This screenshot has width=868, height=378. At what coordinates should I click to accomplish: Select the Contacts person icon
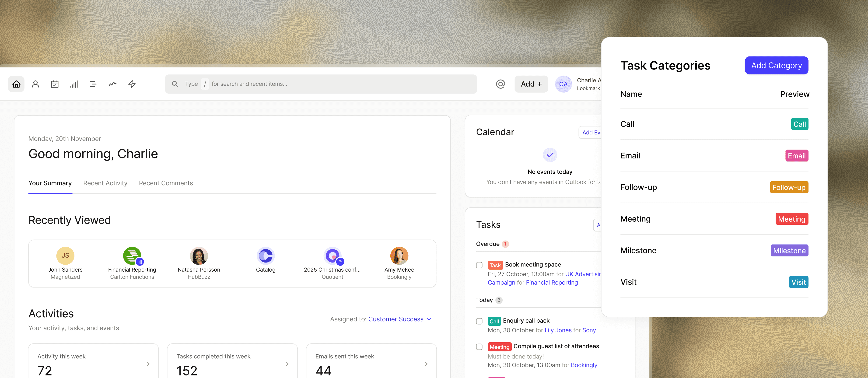[x=35, y=84]
